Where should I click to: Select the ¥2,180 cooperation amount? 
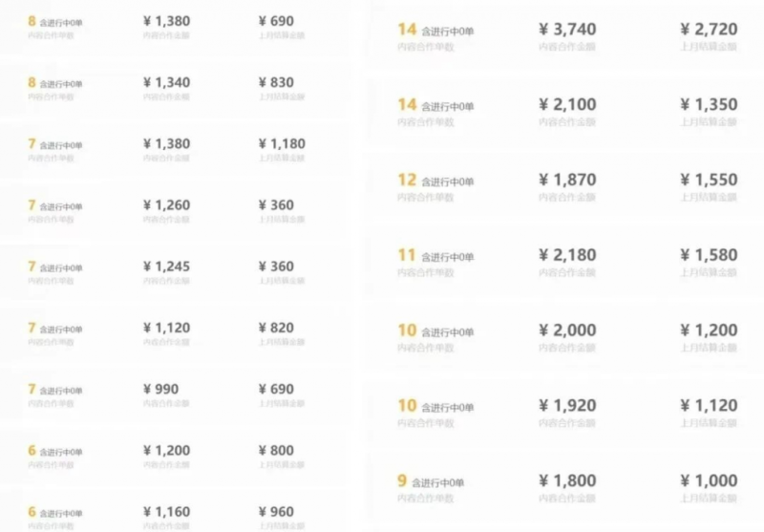pos(567,255)
